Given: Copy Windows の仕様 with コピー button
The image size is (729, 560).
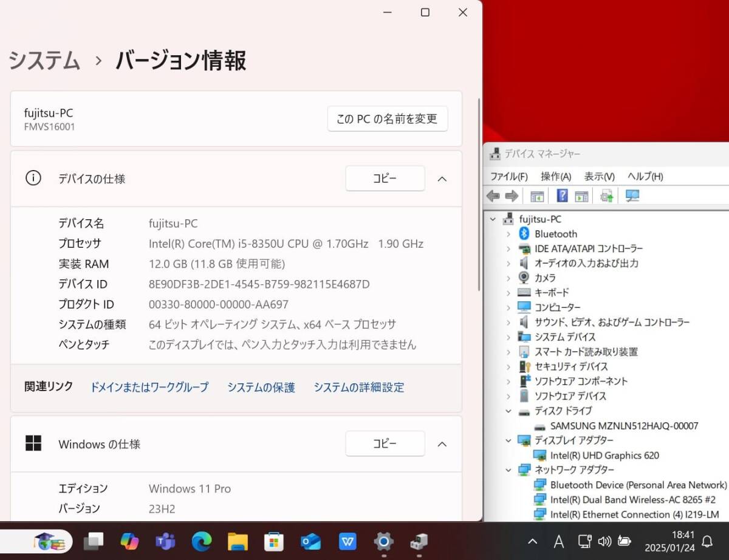Looking at the screenshot, I should 385,444.
